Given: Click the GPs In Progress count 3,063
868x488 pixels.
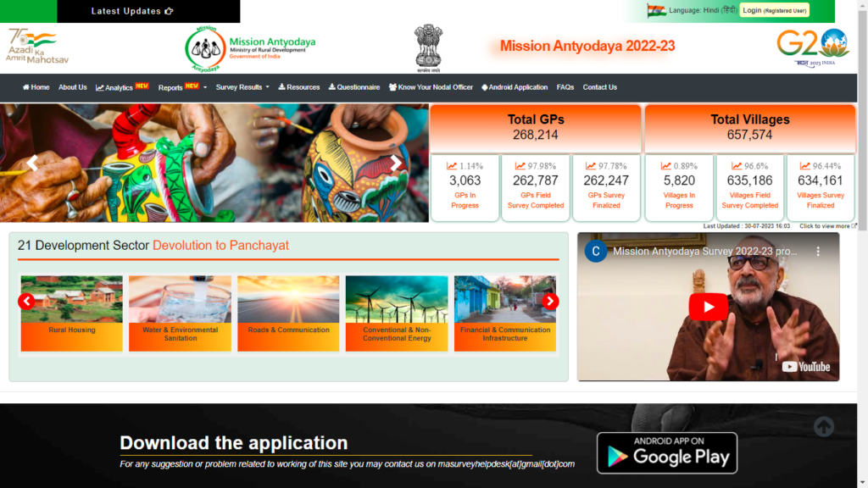Looking at the screenshot, I should coord(465,180).
